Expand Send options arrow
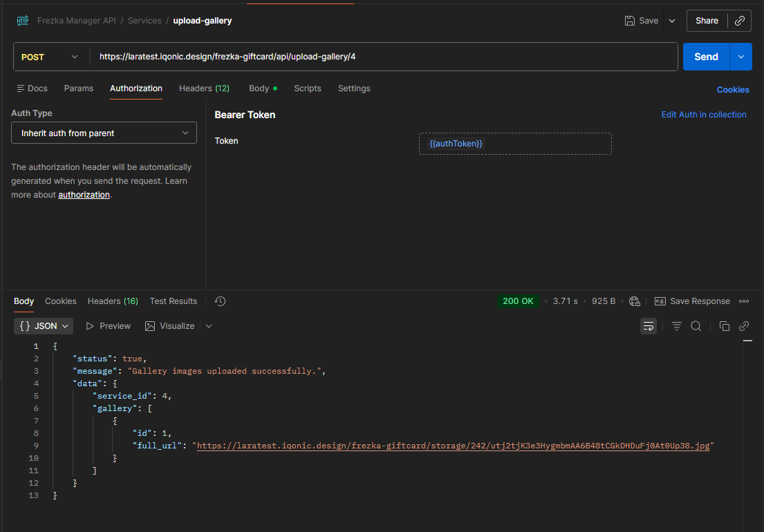The width and height of the screenshot is (764, 532). pos(741,57)
